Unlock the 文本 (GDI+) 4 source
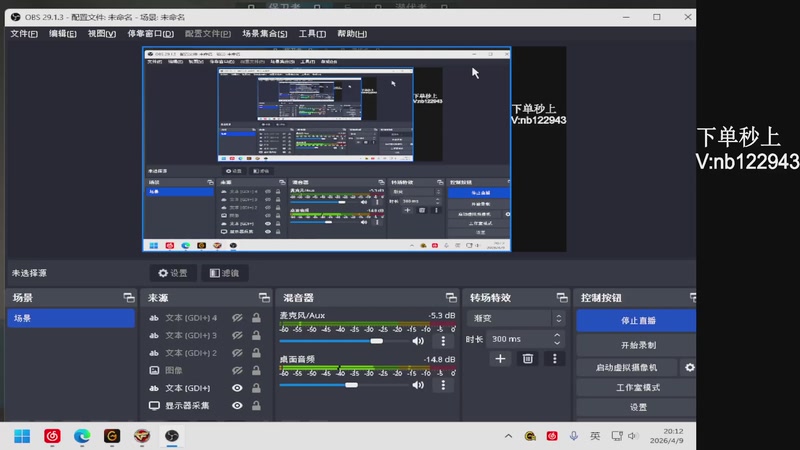This screenshot has width=800, height=450. [x=256, y=318]
